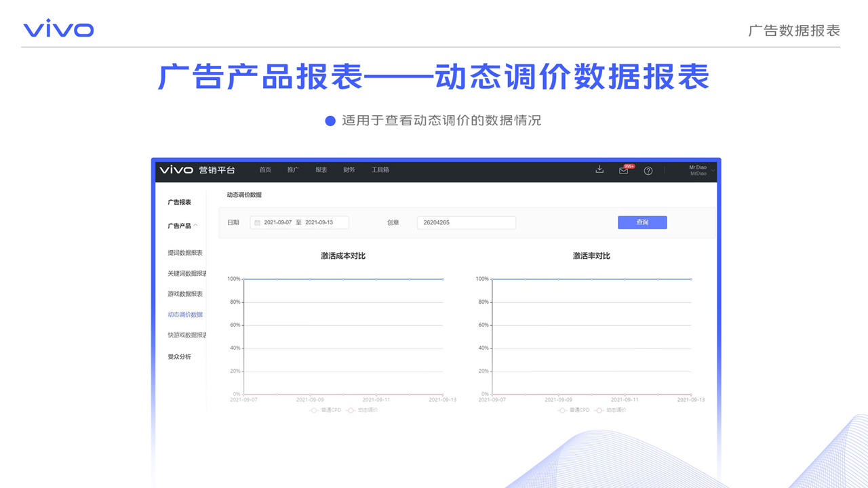Open the Mr.Diao account dropdown
Screen dimensions: 868x488
click(698, 170)
